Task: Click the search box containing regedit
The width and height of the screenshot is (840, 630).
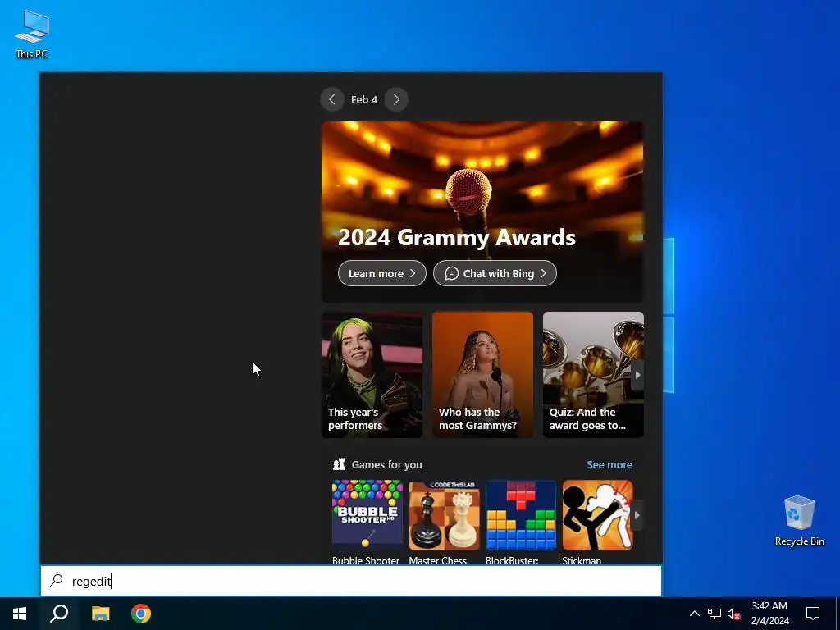Action: [x=351, y=581]
